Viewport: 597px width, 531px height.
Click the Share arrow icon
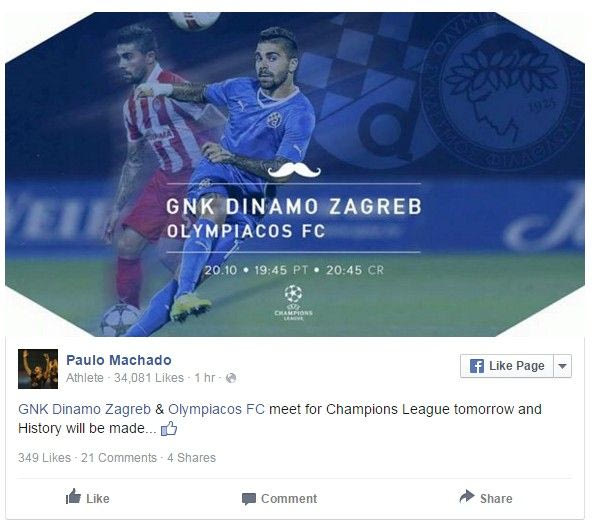point(467,496)
